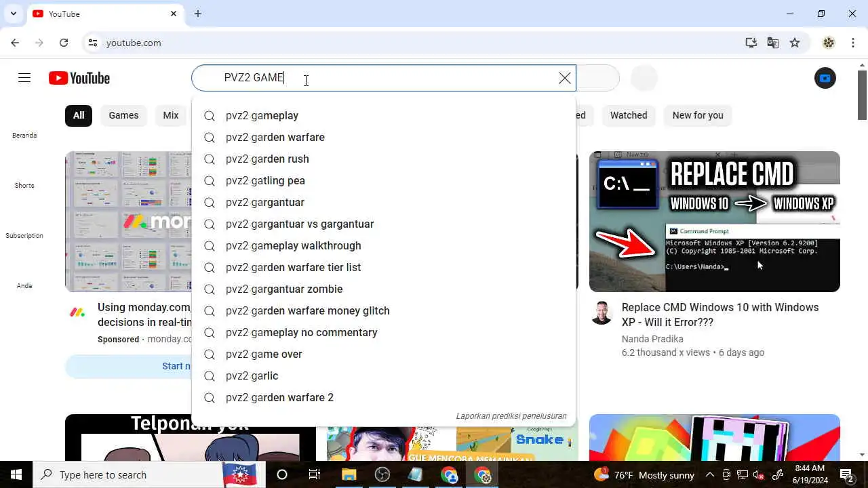868x488 pixels.
Task: Open Chrome profile avatar
Action: point(829,43)
